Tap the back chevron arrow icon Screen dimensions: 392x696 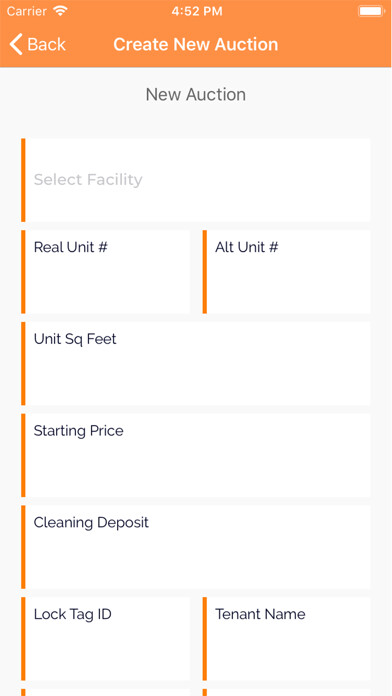(x=16, y=44)
